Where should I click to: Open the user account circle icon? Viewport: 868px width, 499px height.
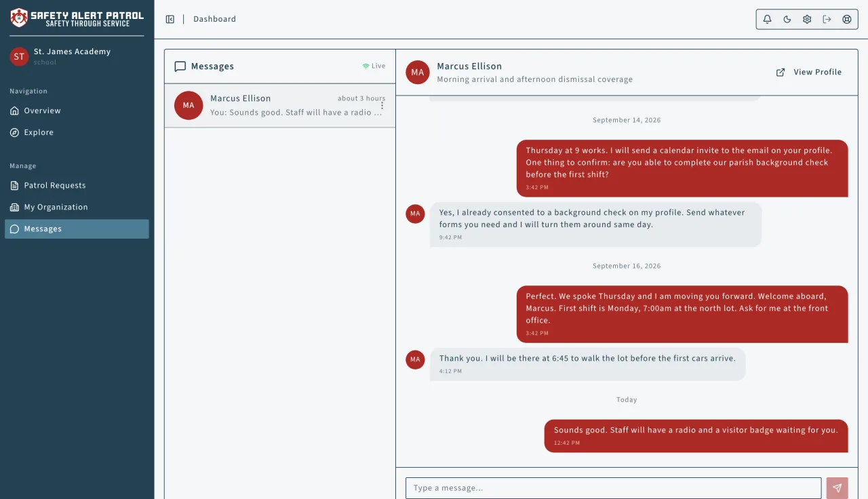[847, 19]
